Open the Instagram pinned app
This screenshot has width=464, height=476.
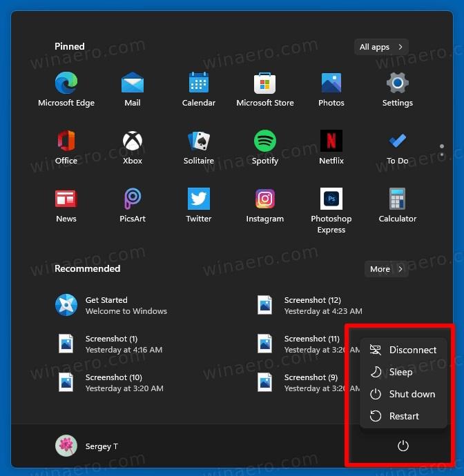265,200
